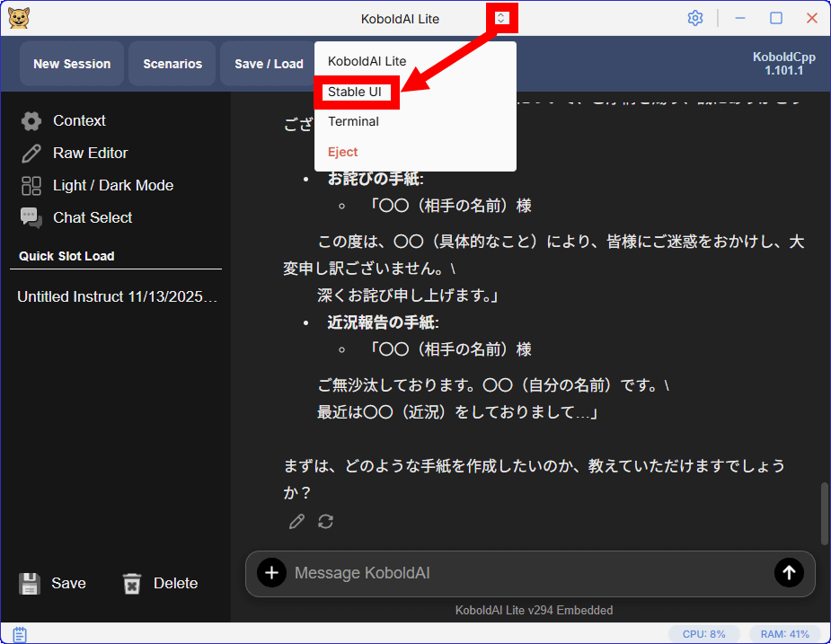Toggle the title bar view switcher dropdown
The height and width of the screenshot is (644, 831).
point(501,18)
